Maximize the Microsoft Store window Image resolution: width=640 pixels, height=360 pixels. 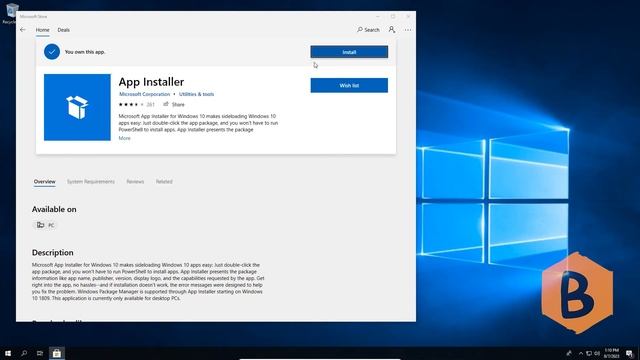393,16
